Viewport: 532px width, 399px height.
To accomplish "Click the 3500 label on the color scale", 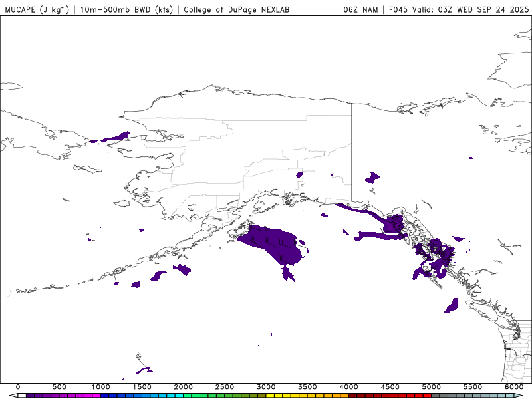I will (307, 387).
